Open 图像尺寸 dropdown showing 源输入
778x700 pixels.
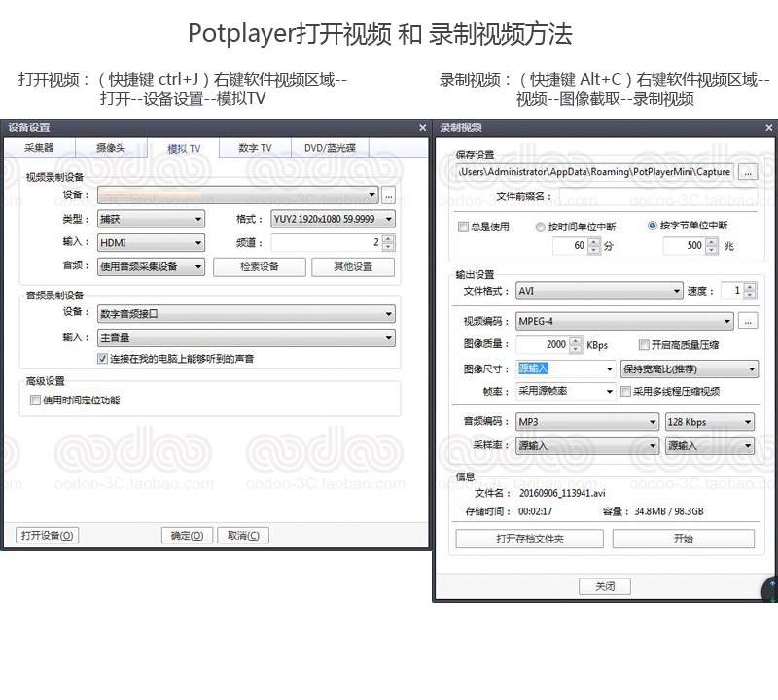[x=566, y=368]
